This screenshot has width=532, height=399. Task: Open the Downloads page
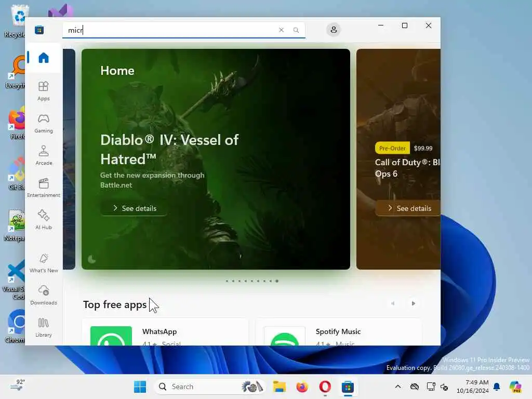[44, 295]
